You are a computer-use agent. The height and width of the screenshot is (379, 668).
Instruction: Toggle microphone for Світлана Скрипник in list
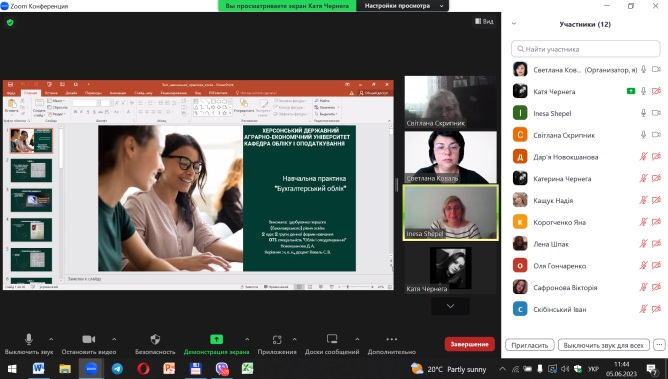644,135
